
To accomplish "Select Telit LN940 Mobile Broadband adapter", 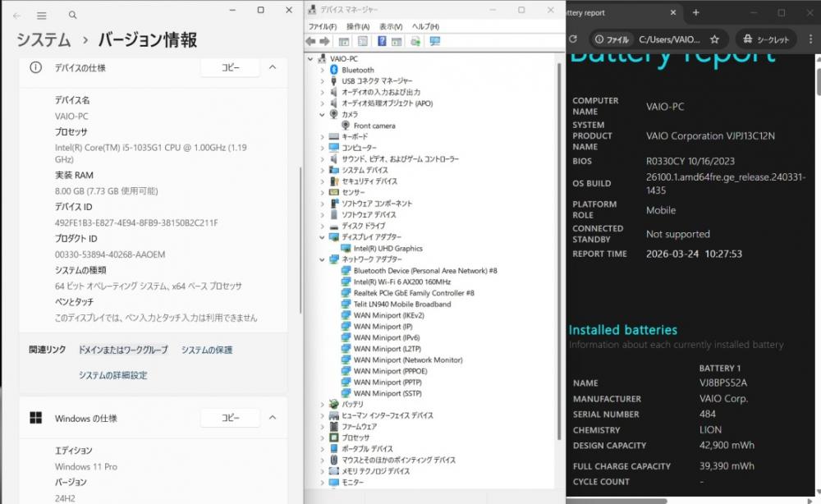I will tap(401, 304).
